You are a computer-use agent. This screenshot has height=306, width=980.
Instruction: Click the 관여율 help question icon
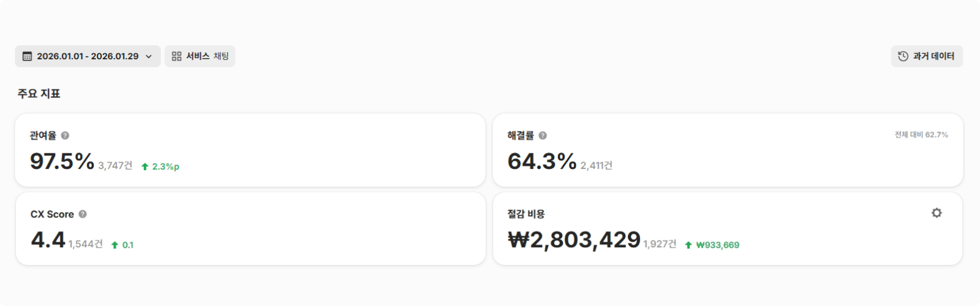pos(65,135)
